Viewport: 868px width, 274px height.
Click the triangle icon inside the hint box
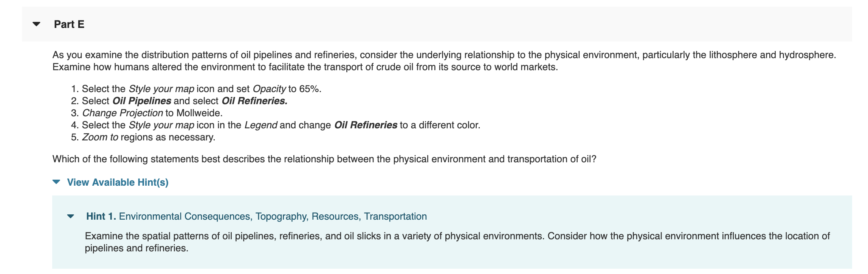(70, 216)
